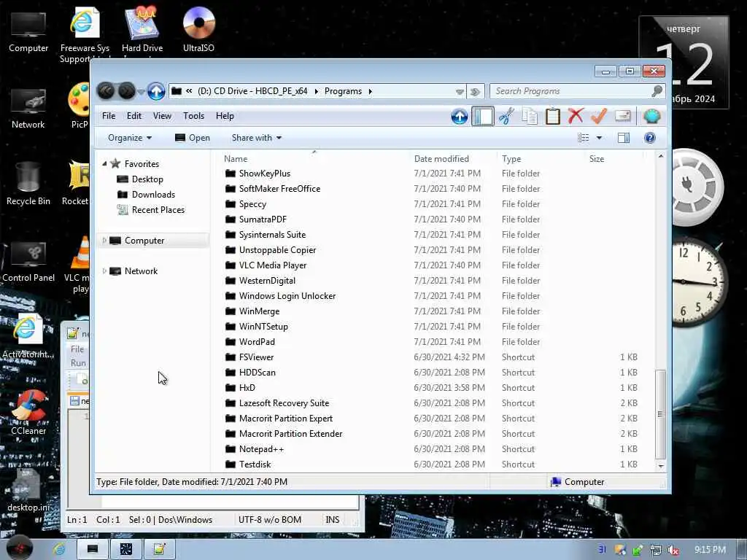Click the scrollbar down arrow in the file list
The height and width of the screenshot is (560, 747).
point(660,466)
